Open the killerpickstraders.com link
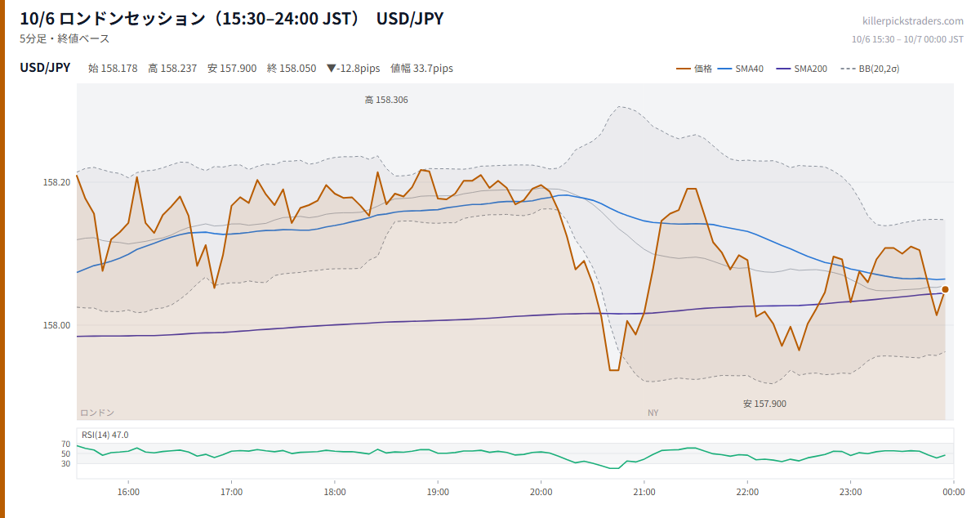The height and width of the screenshot is (518, 980). pos(913,21)
